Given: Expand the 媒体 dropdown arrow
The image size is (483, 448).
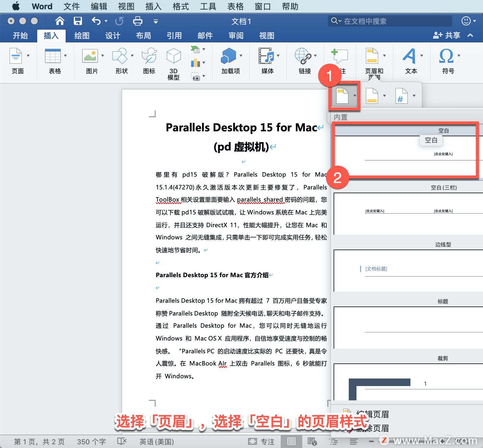Looking at the screenshot, I should [x=278, y=55].
